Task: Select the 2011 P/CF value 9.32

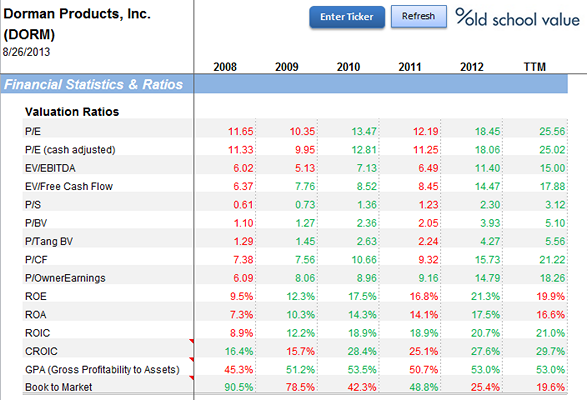Action: [x=428, y=260]
